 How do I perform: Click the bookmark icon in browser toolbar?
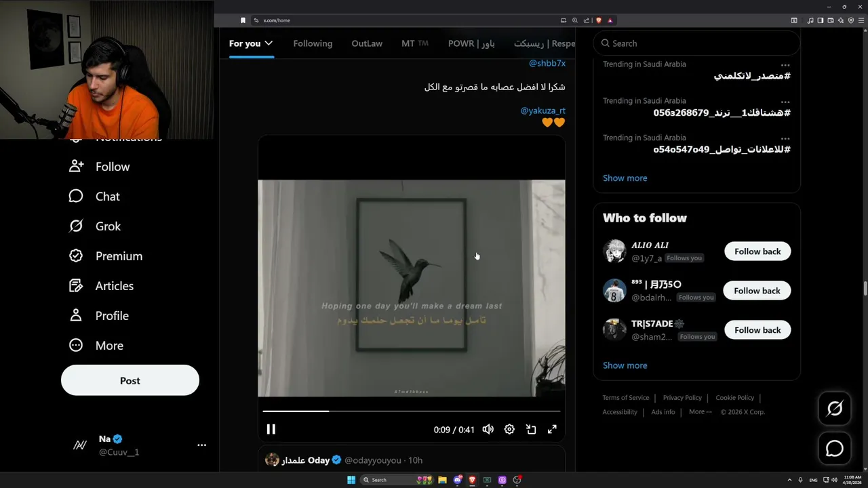tap(243, 20)
